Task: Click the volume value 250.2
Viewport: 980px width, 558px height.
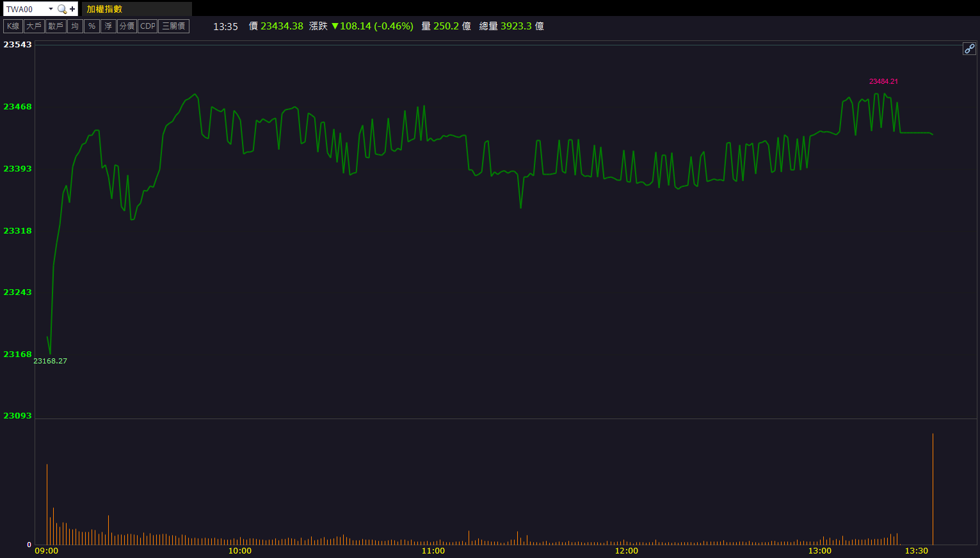Action: (x=446, y=26)
